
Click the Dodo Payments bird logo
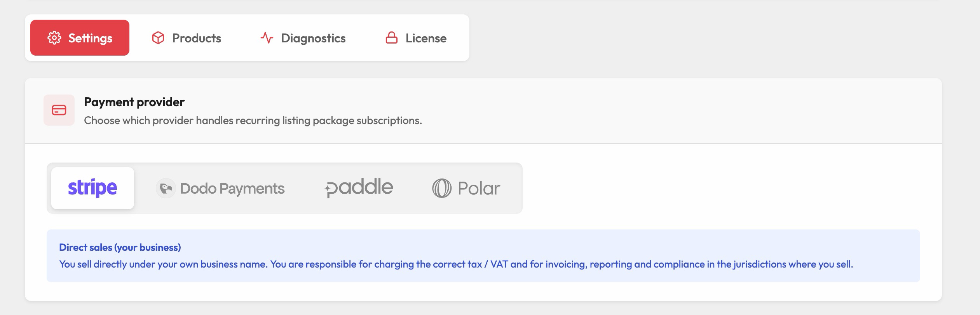pyautogui.click(x=166, y=188)
